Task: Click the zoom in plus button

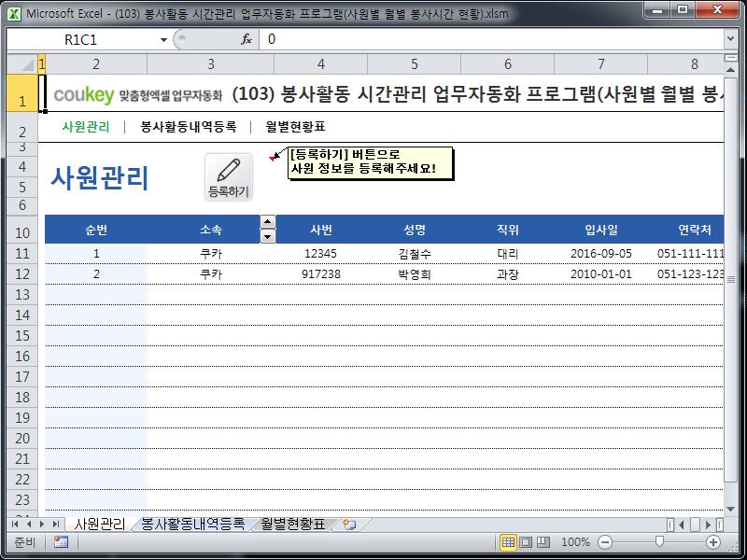Action: click(x=713, y=542)
